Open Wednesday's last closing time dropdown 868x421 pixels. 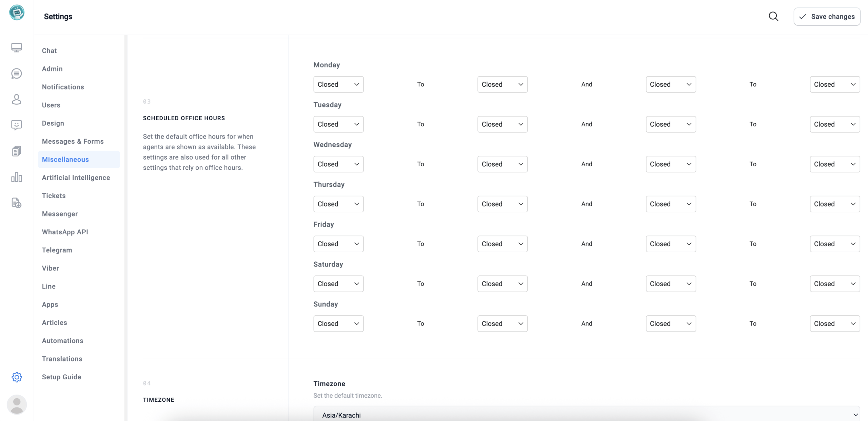point(835,164)
